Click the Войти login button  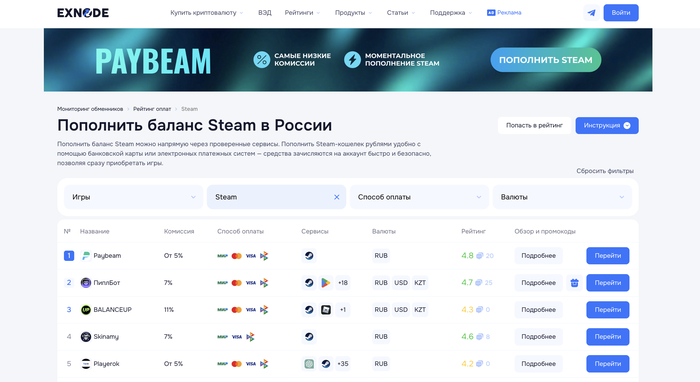tap(621, 12)
